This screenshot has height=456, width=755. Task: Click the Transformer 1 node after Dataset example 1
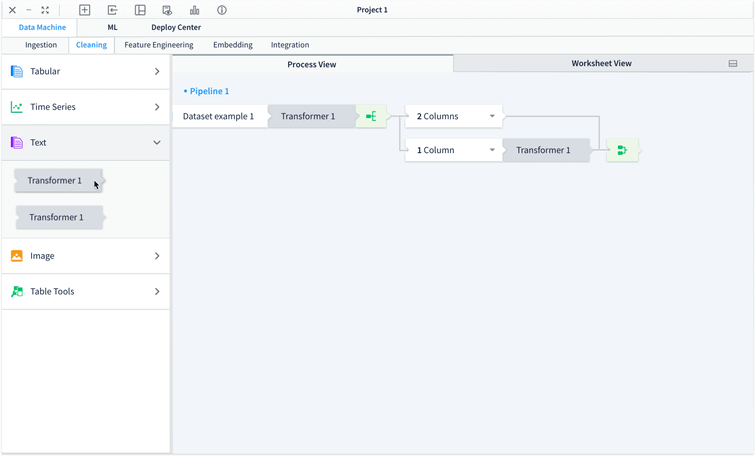click(x=312, y=116)
